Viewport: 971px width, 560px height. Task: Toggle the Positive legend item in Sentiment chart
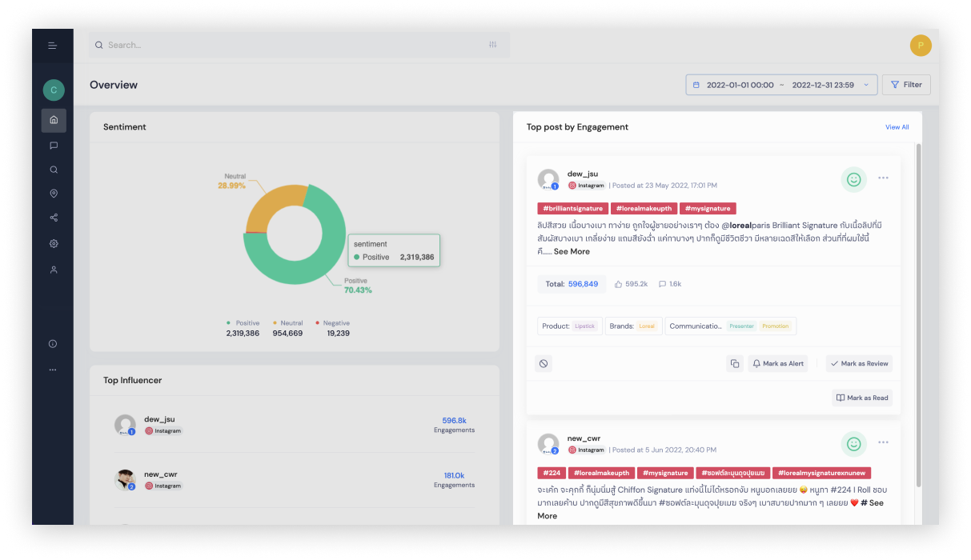243,323
